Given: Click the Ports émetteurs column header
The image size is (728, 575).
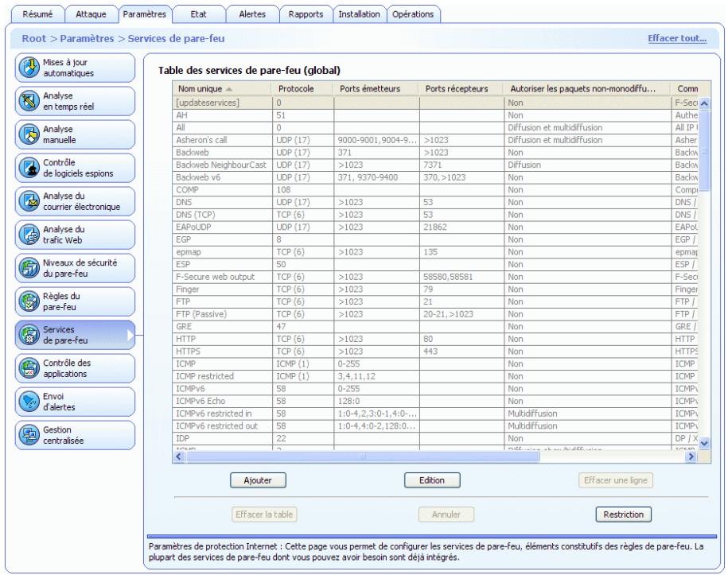Looking at the screenshot, I should 376,88.
